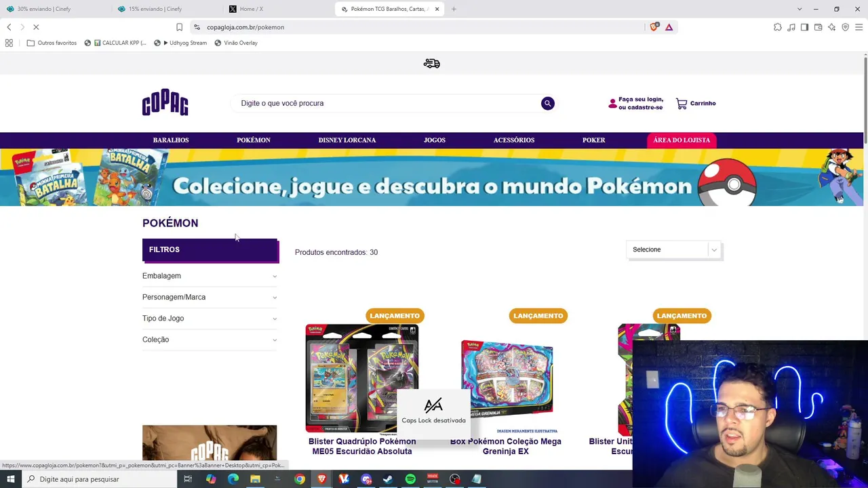This screenshot has width=868, height=488.
Task: Click the browser address bar URL
Action: pyautogui.click(x=245, y=27)
